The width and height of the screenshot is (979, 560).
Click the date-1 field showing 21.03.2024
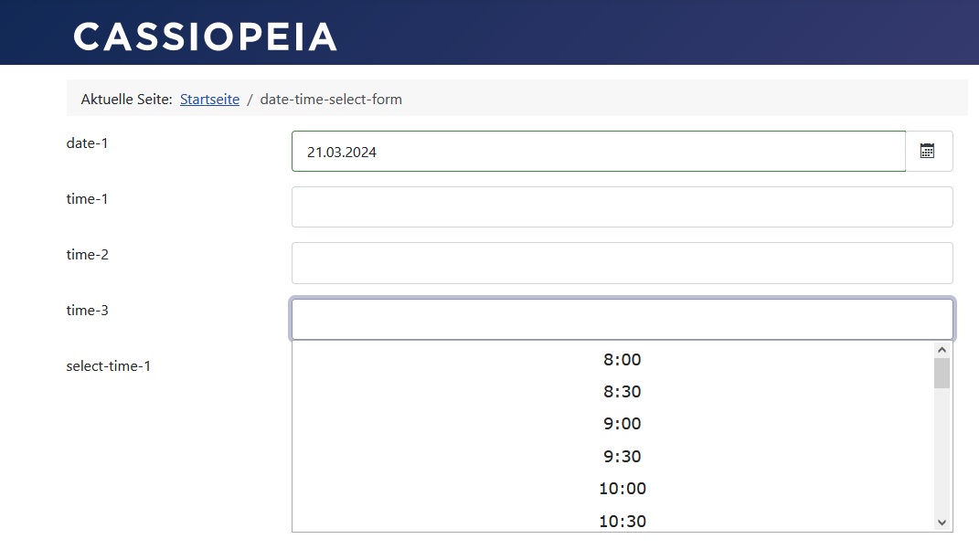[596, 151]
